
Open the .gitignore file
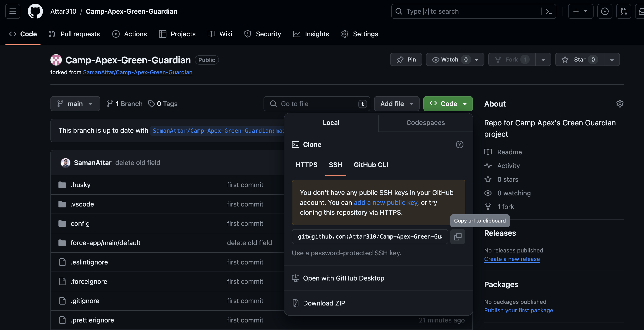(x=85, y=301)
